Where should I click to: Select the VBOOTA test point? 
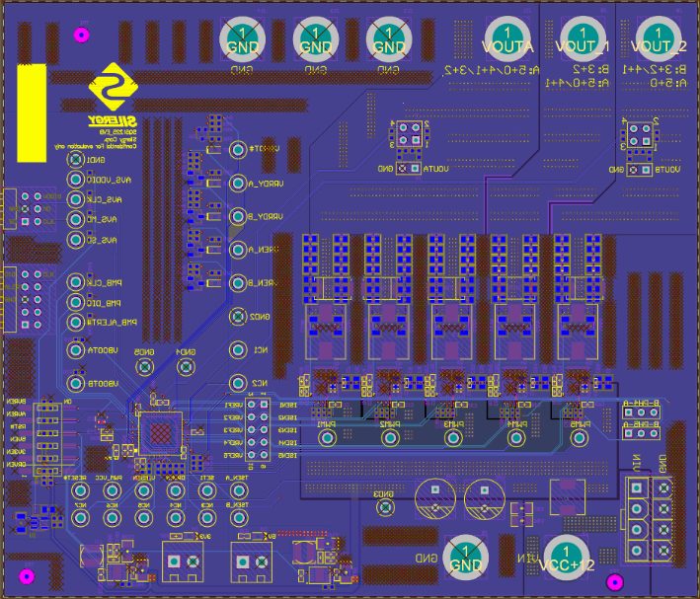pos(74,349)
